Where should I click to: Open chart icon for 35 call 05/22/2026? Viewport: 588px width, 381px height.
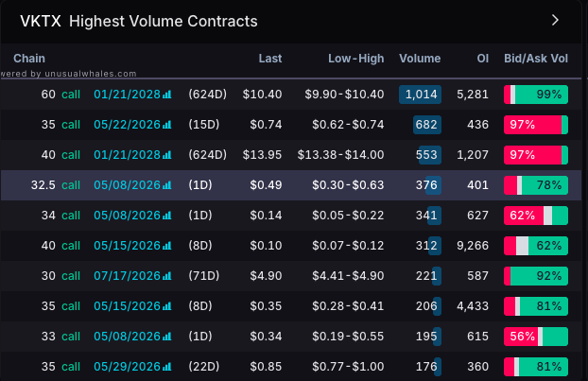pos(167,125)
